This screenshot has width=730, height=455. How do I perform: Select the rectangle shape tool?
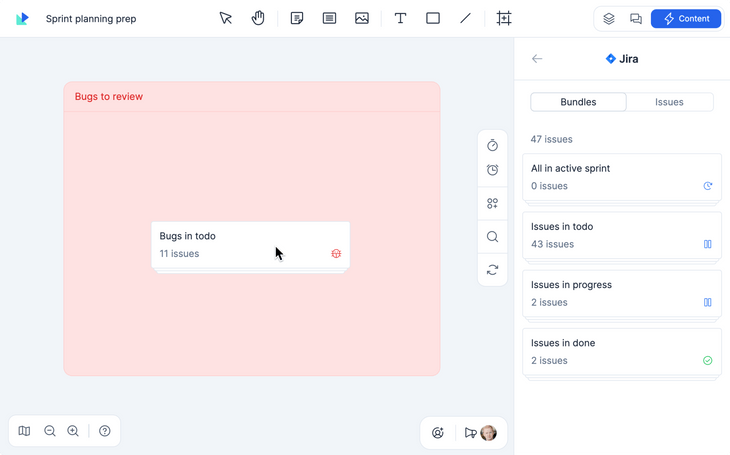(433, 19)
